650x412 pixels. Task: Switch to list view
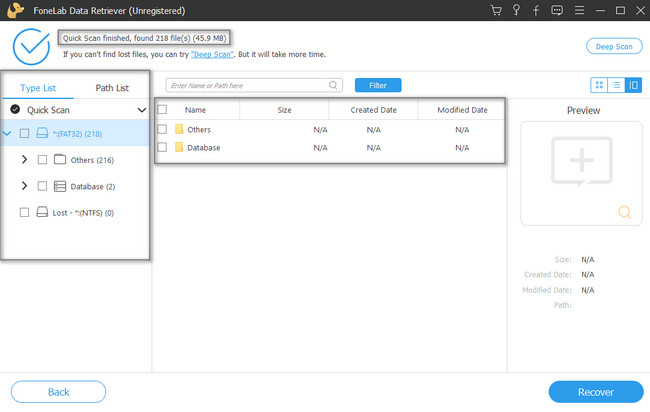pyautogui.click(x=616, y=85)
